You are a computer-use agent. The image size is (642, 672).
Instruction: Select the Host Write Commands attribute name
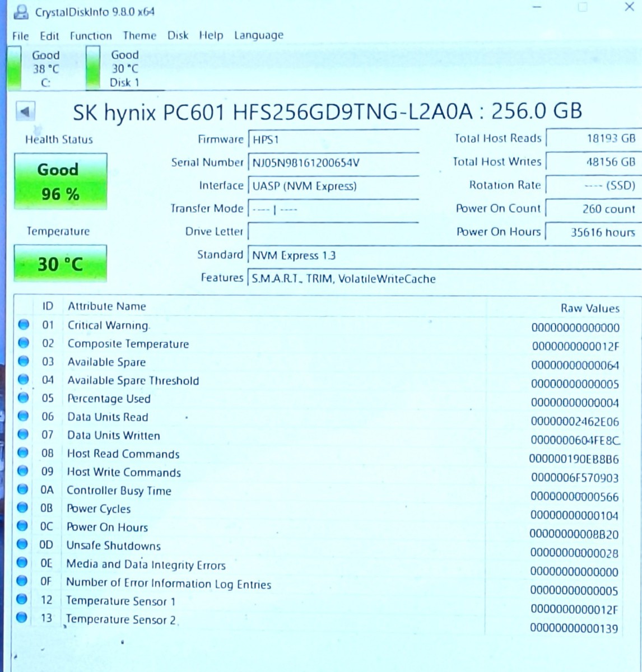coord(124,472)
